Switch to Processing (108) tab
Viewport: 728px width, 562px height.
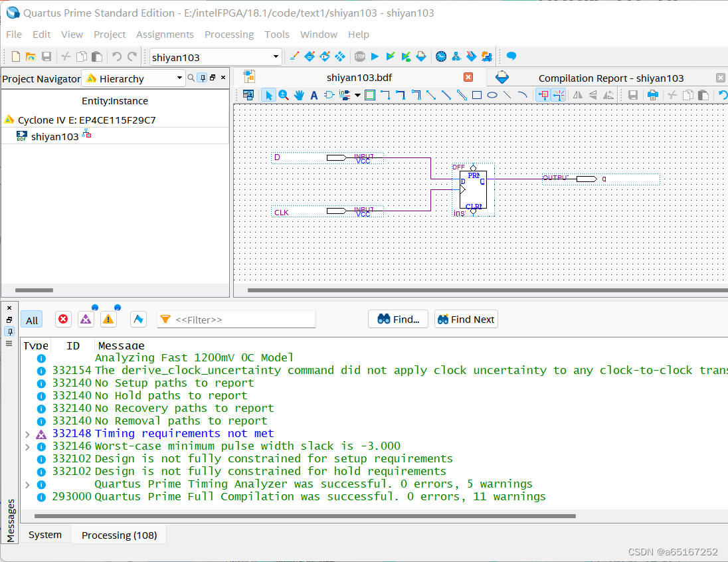click(120, 535)
